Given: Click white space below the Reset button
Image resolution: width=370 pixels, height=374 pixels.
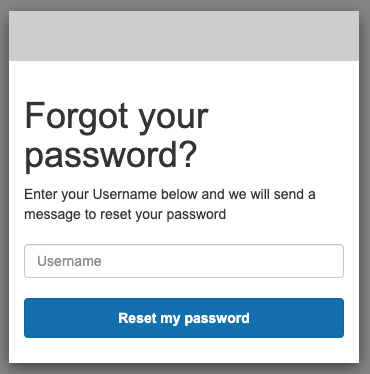Looking at the screenshot, I should click(184, 350).
